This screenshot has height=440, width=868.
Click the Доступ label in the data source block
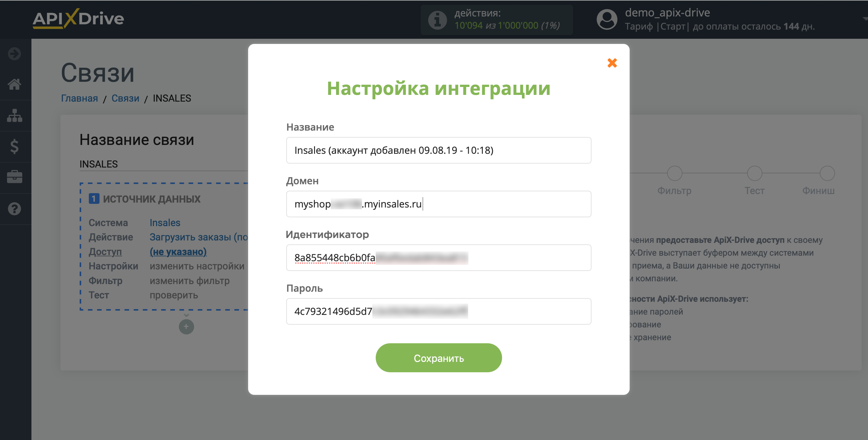[105, 252]
